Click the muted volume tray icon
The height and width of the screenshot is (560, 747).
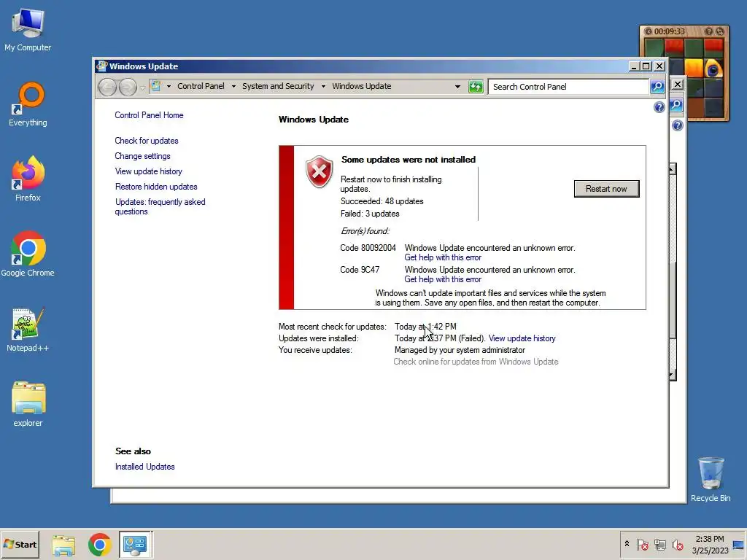677,544
